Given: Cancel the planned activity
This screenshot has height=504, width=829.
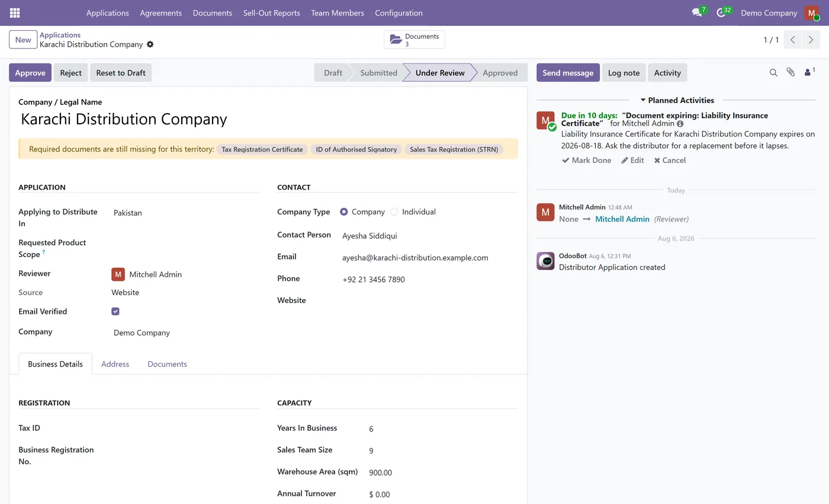Looking at the screenshot, I should click(670, 160).
